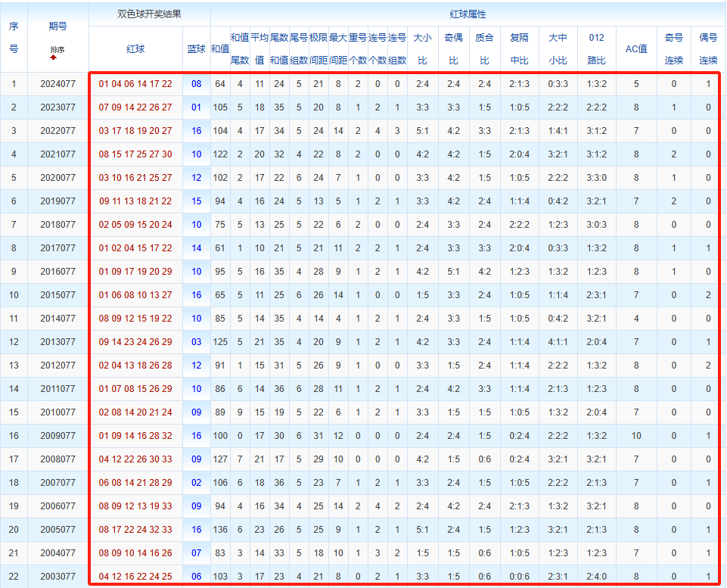Click the AC值 column header
The image size is (727, 588).
(636, 49)
